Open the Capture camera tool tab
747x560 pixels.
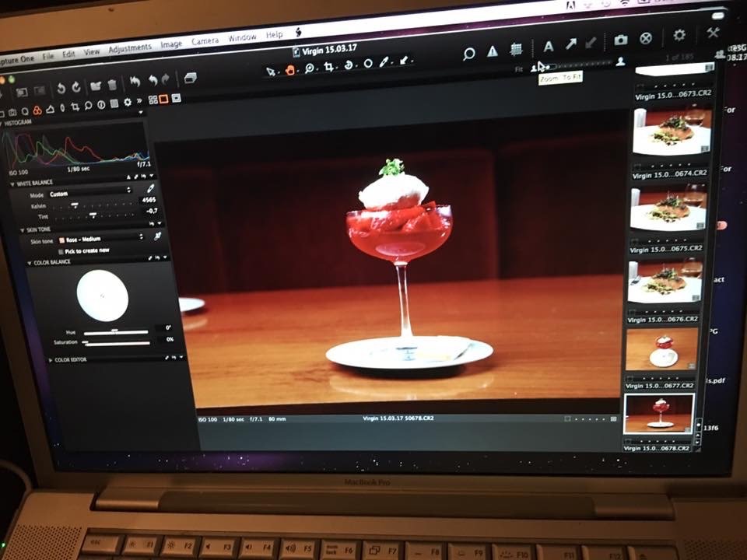pos(12,112)
